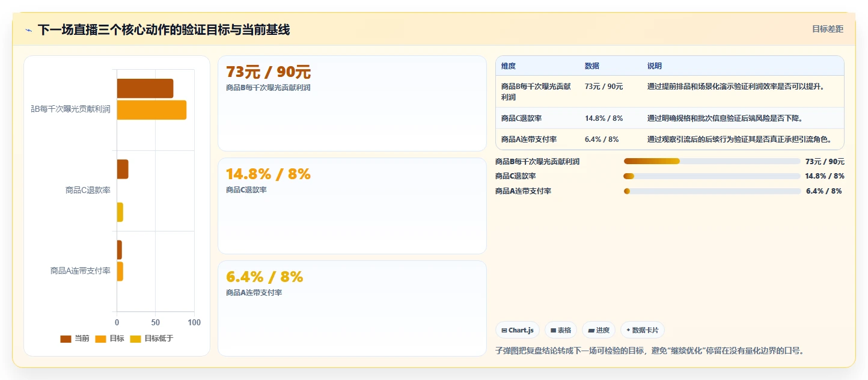868x380 pixels.
Task: Click the 进度 tag icon
Action: (x=591, y=330)
